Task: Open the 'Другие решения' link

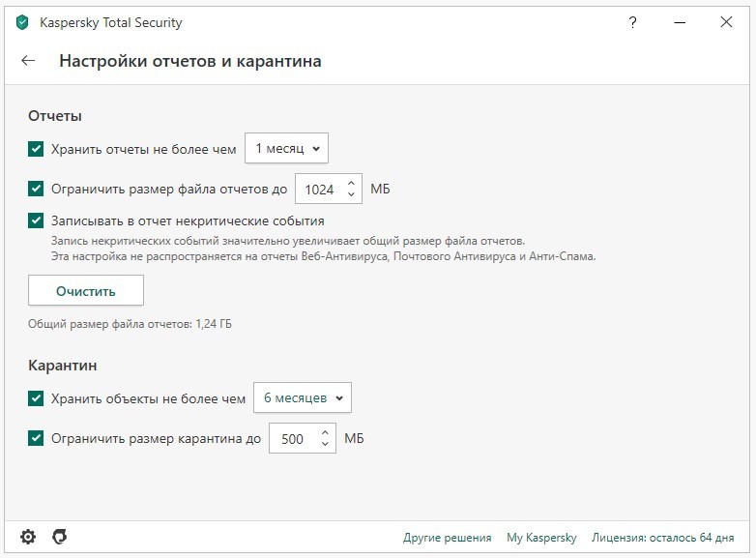Action: 447,538
